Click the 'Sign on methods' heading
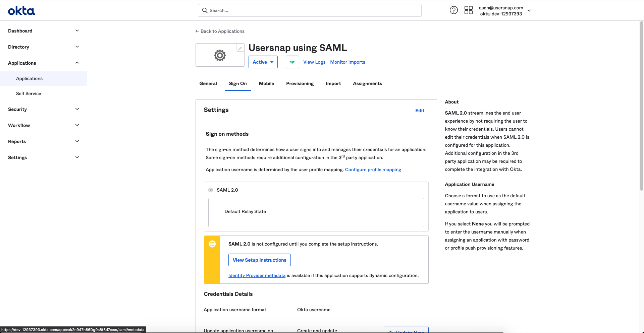Screen dimensions: 644x333 click(227, 134)
